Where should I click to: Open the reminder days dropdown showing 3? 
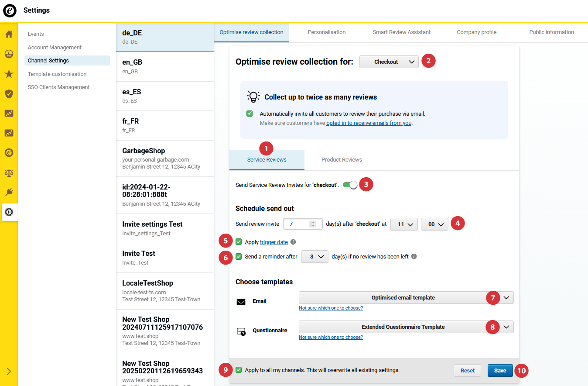tap(315, 257)
